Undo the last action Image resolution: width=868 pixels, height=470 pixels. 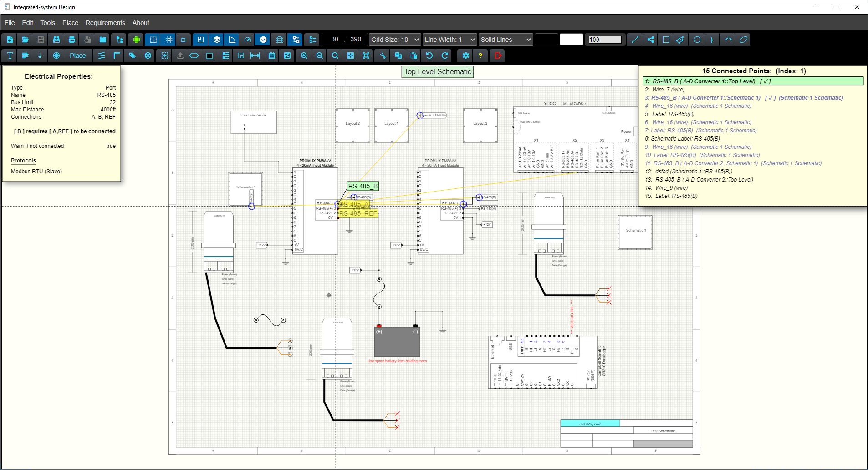point(429,56)
